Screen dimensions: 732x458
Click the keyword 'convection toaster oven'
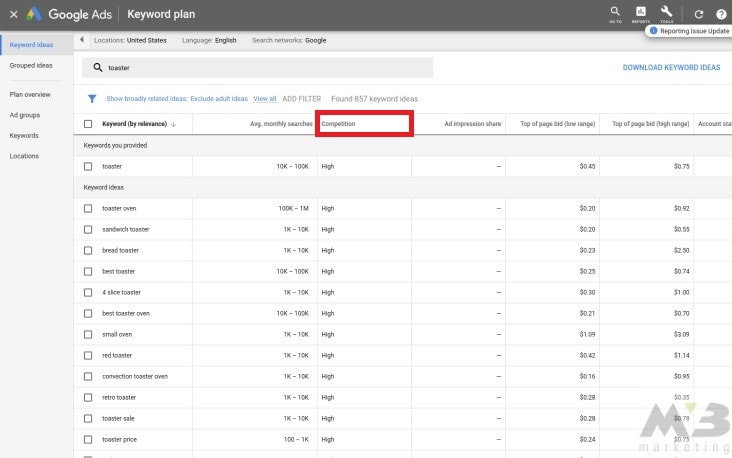click(135, 376)
